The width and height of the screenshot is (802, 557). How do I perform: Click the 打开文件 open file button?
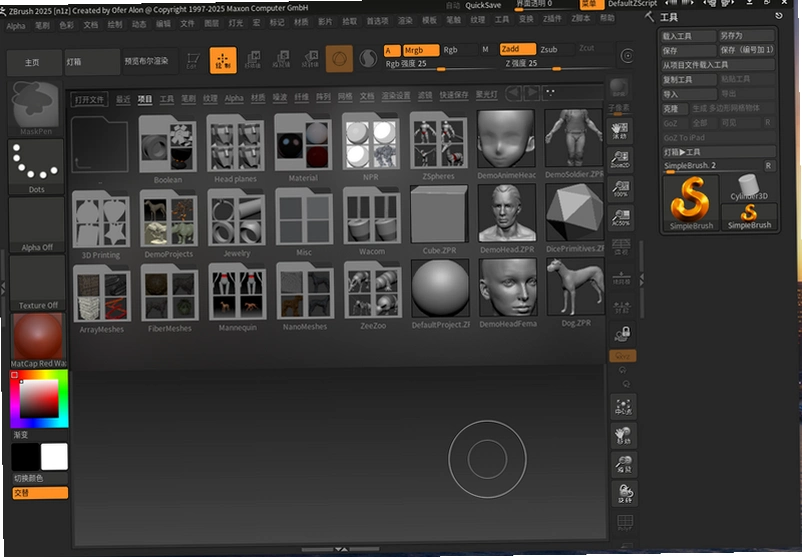[90, 99]
